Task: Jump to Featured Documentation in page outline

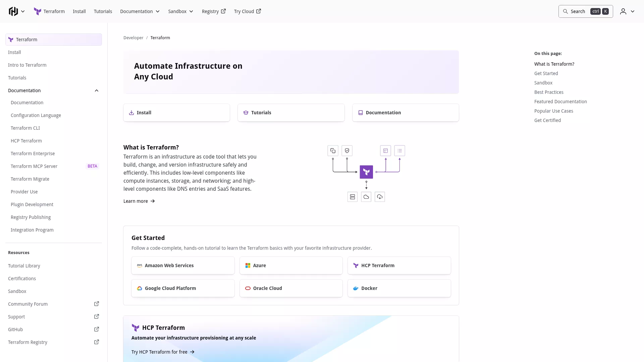Action: point(560,102)
